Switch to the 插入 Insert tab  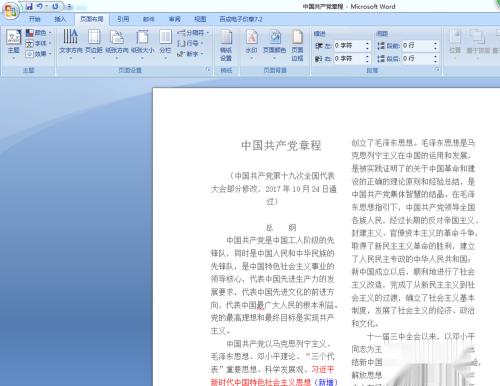point(60,19)
